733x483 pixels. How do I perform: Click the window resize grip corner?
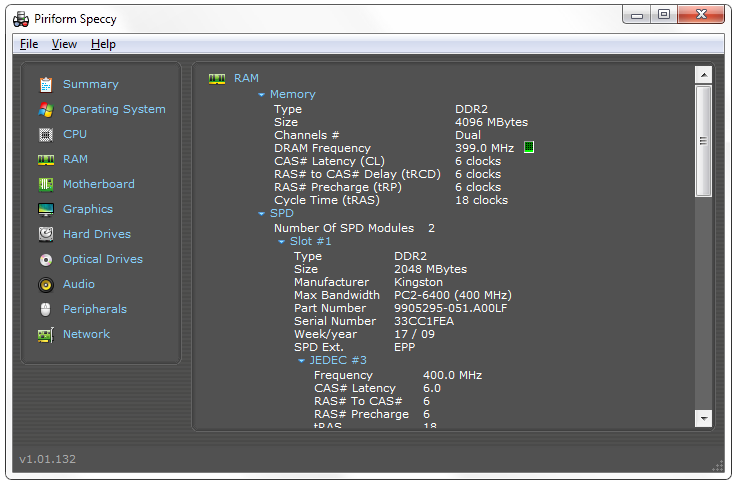pos(718,467)
